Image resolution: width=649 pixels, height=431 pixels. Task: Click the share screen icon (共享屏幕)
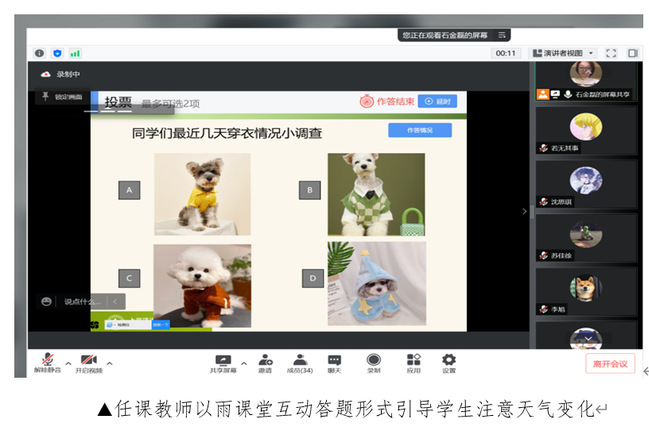(223, 360)
